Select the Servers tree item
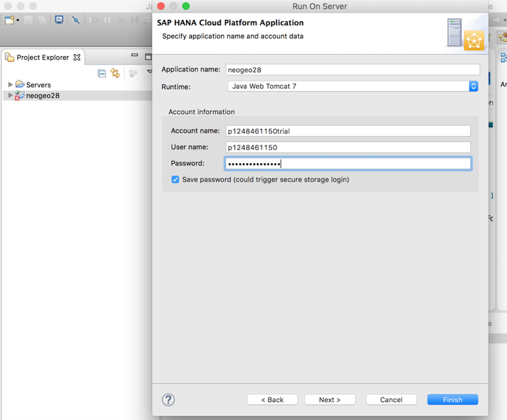 39,85
